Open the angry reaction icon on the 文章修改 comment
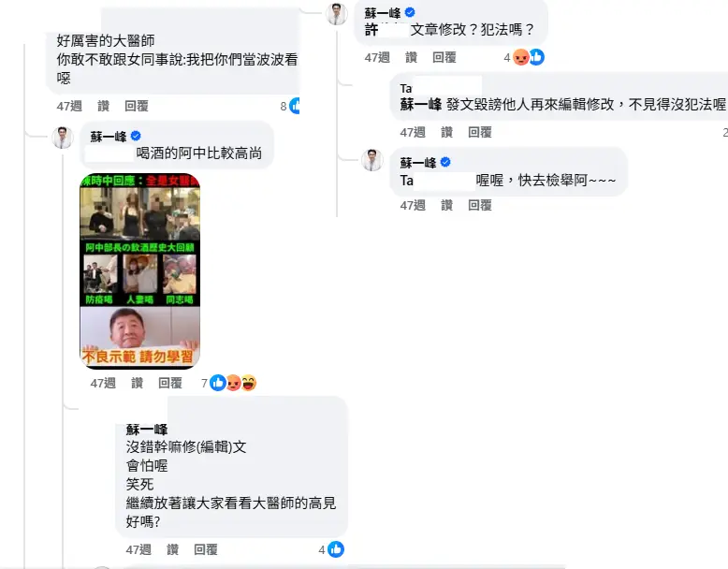Screen dimensions: 728x569 (x=521, y=57)
